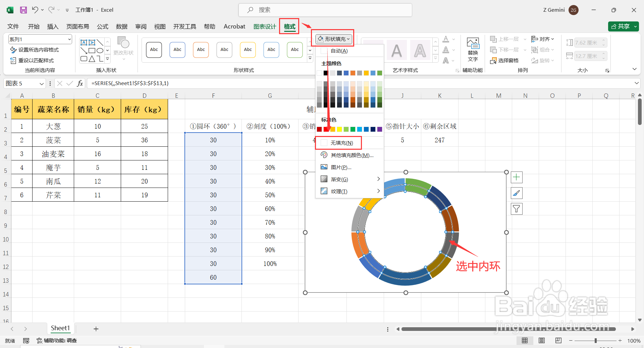
Task: Open the Name Box dropdown arrow
Action: coord(42,83)
